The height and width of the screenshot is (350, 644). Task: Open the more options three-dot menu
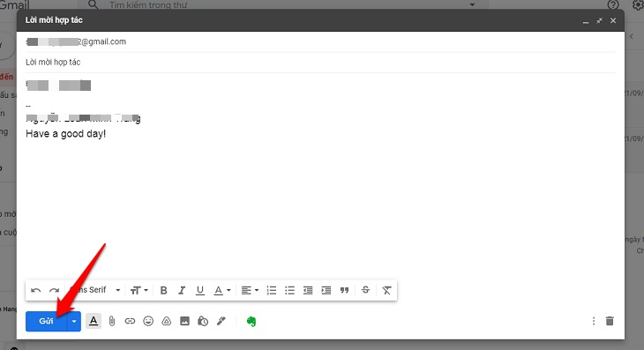(594, 321)
